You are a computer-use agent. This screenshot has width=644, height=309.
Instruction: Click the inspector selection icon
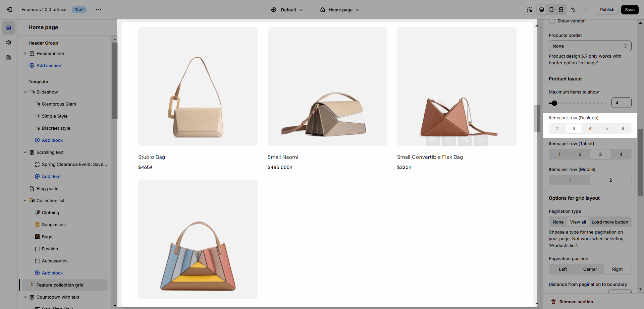click(530, 10)
